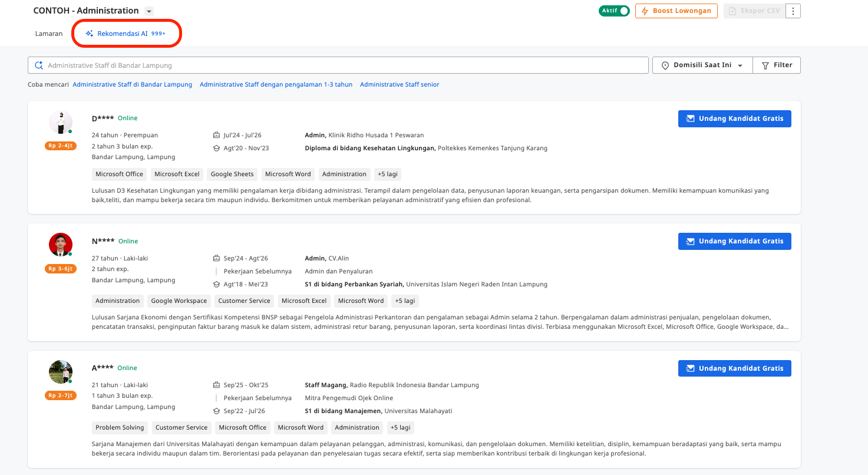Viewport: 868px width, 475px height.
Task: Invite candidate D**** with Undang Kandidat Gratis
Action: click(735, 118)
